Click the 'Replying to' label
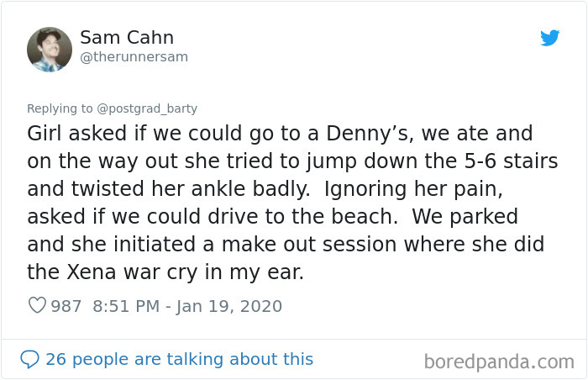The image size is (588, 380). 60,108
